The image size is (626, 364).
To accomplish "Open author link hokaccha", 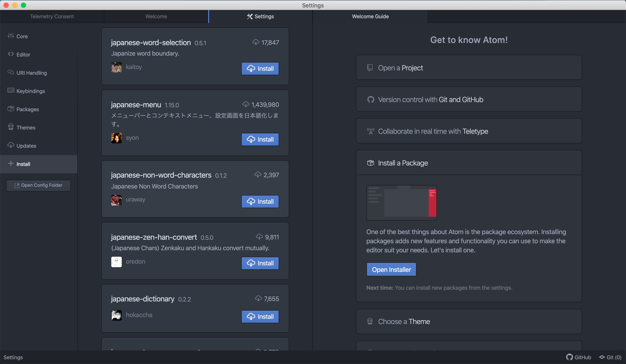I will point(139,315).
